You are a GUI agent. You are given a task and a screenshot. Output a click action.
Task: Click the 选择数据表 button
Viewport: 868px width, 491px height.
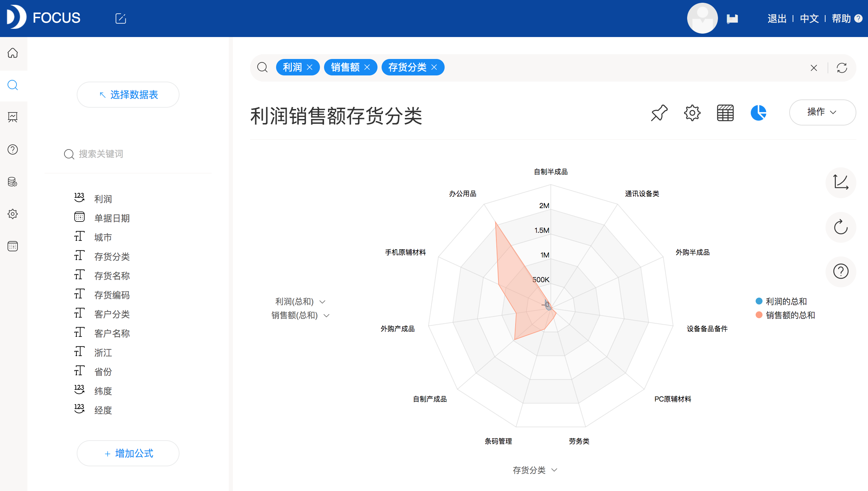coord(128,95)
